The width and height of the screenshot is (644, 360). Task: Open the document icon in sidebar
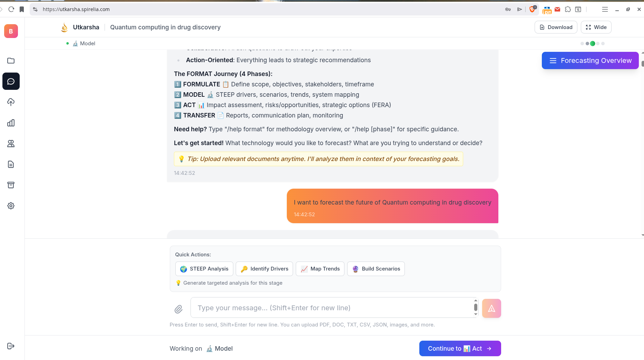click(x=11, y=164)
